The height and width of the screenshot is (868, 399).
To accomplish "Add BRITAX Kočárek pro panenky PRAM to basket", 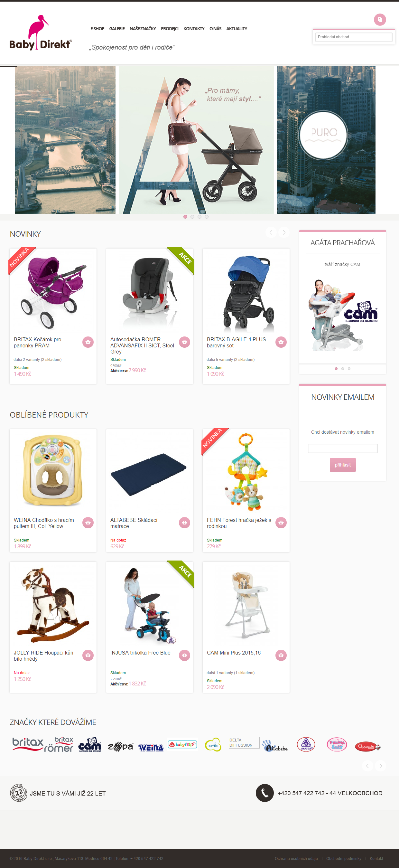I will 88,342.
